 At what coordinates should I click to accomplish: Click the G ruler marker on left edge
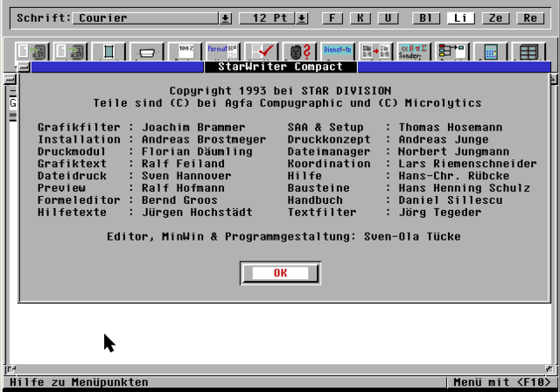click(13, 103)
